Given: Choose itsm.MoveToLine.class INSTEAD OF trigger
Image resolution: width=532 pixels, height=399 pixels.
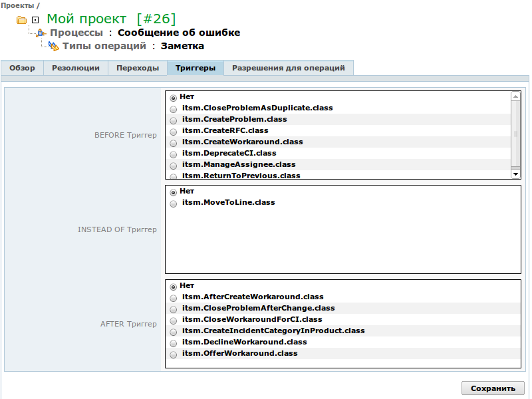Looking at the screenshot, I should pyautogui.click(x=174, y=203).
